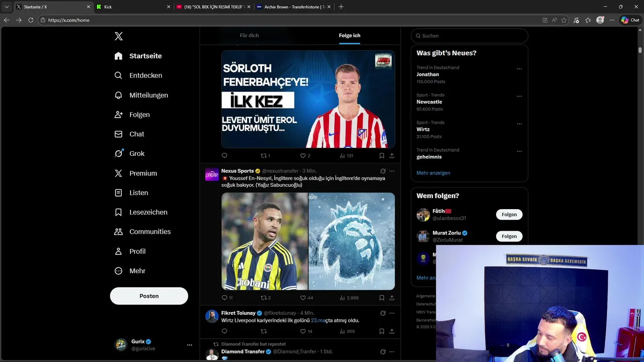Open the frozen Premier League lion image
This screenshot has height=362, width=644.
click(352, 241)
